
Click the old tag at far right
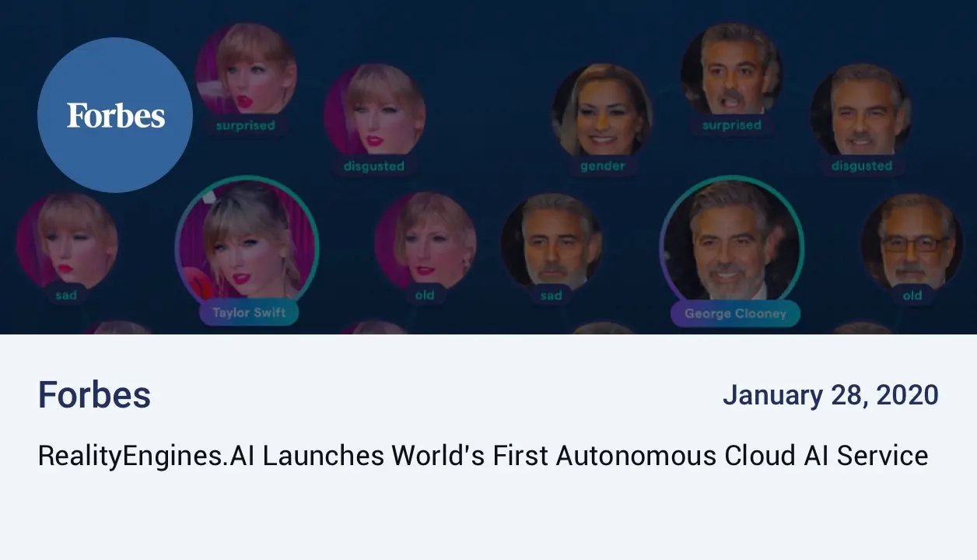pos(912,295)
